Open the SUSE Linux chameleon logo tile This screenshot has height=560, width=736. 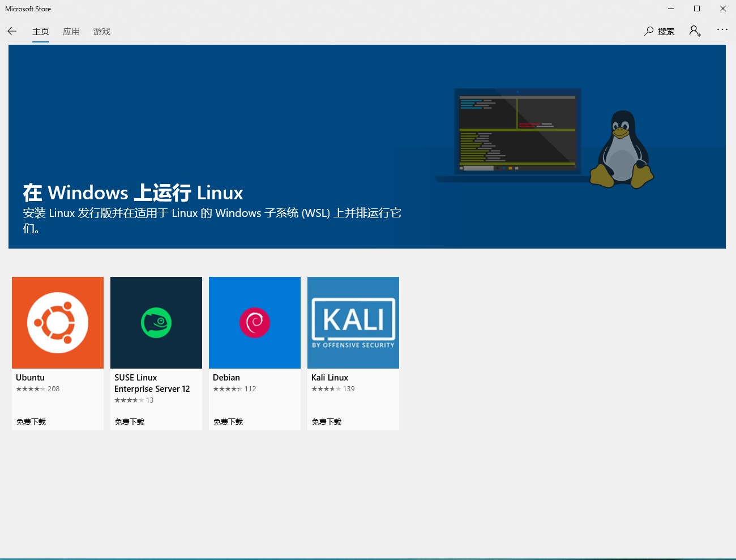click(x=156, y=323)
